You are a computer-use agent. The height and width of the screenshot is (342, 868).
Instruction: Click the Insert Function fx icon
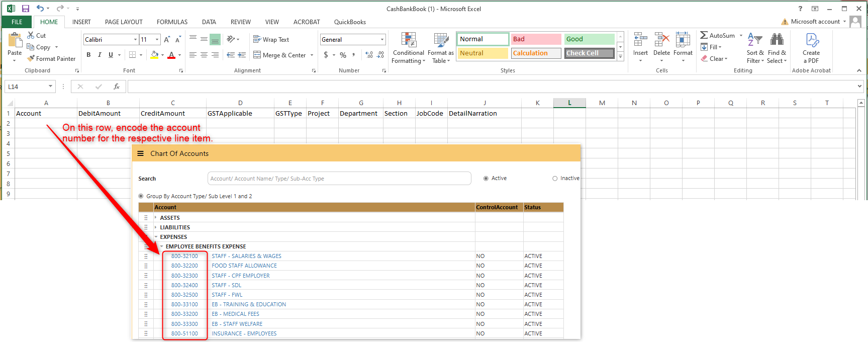pyautogui.click(x=117, y=87)
